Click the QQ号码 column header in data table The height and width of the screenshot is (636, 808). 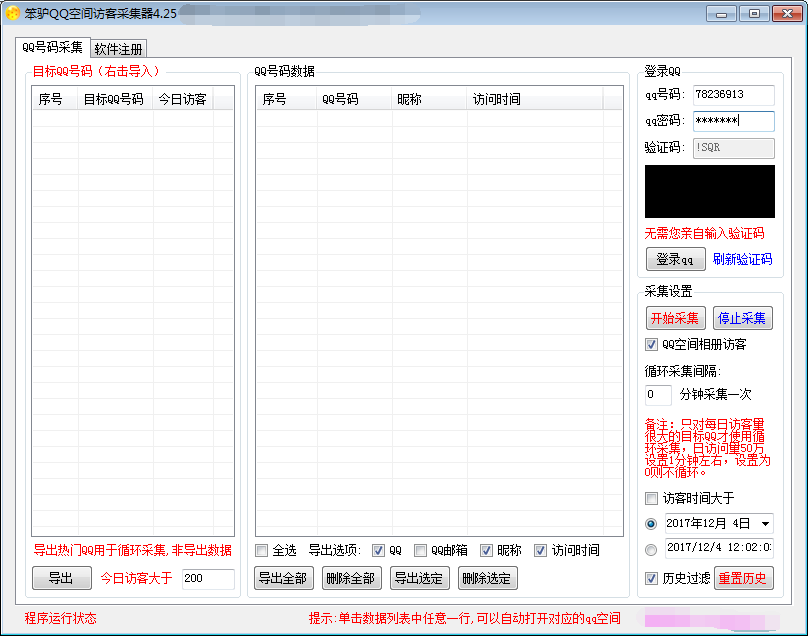pos(354,99)
